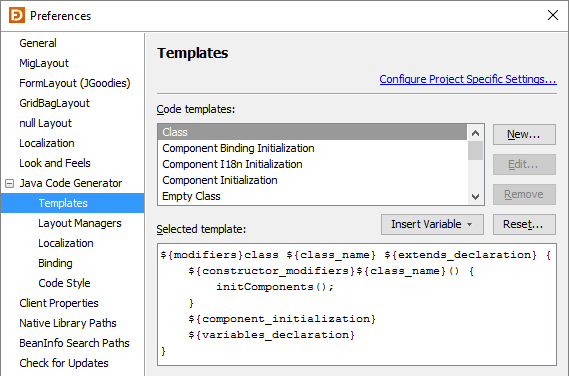The height and width of the screenshot is (376, 569).
Task: Open Check for Updates page
Action: [x=64, y=363]
